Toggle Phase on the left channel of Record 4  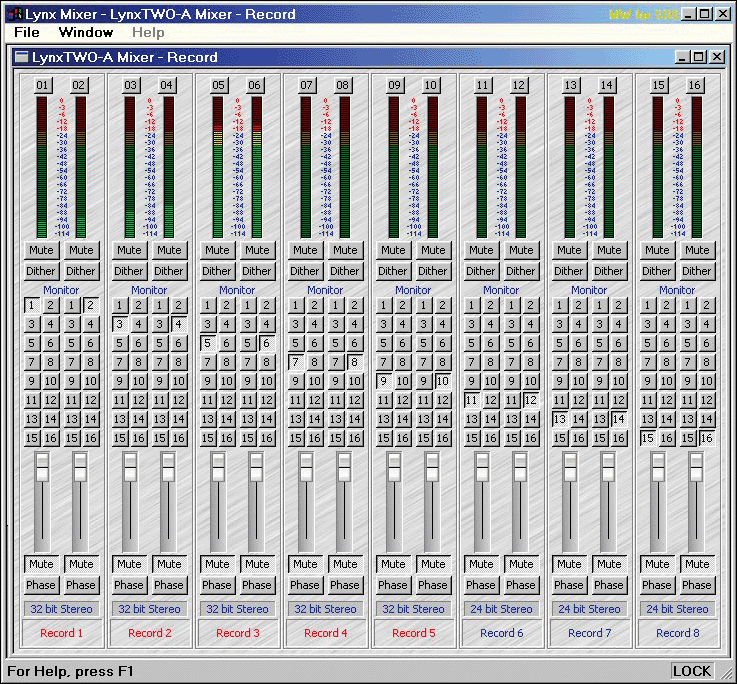click(305, 585)
